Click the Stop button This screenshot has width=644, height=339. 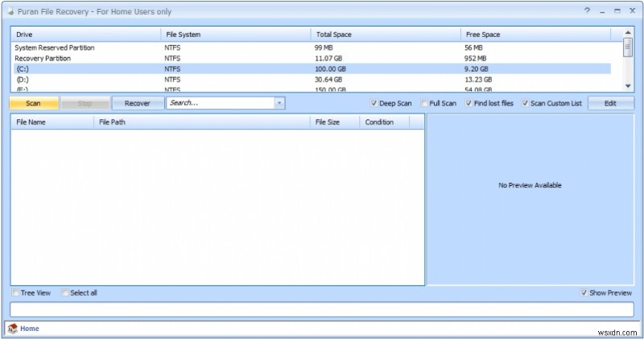click(85, 103)
